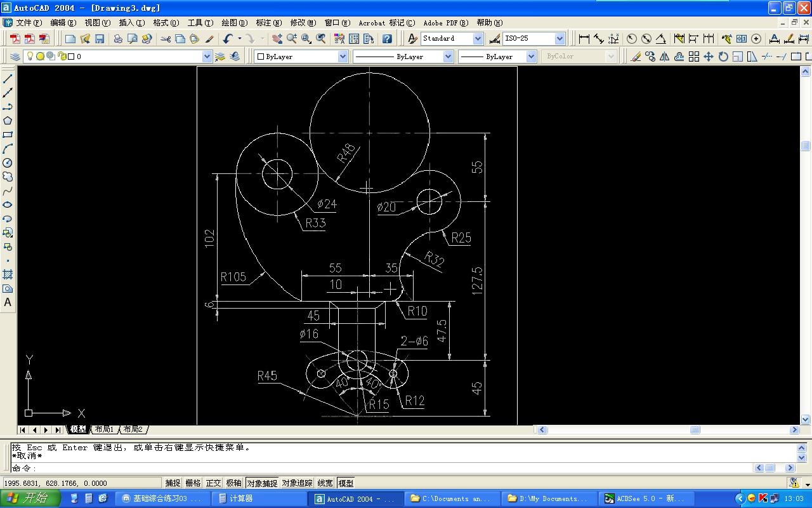Open the lineweight control dropdown
The height and width of the screenshot is (508, 812).
pos(532,57)
